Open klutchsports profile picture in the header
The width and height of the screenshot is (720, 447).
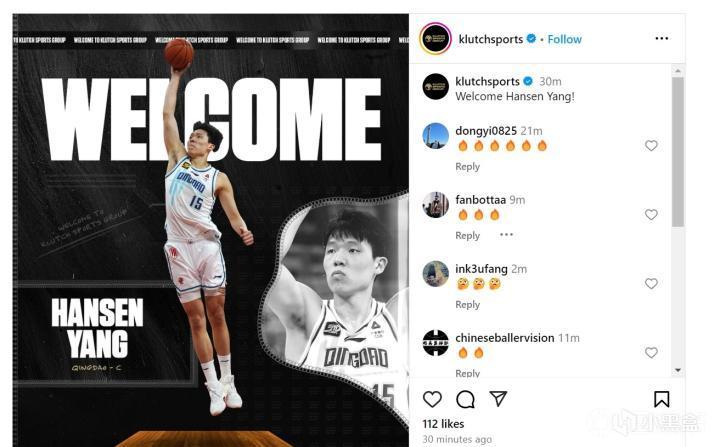click(x=435, y=39)
